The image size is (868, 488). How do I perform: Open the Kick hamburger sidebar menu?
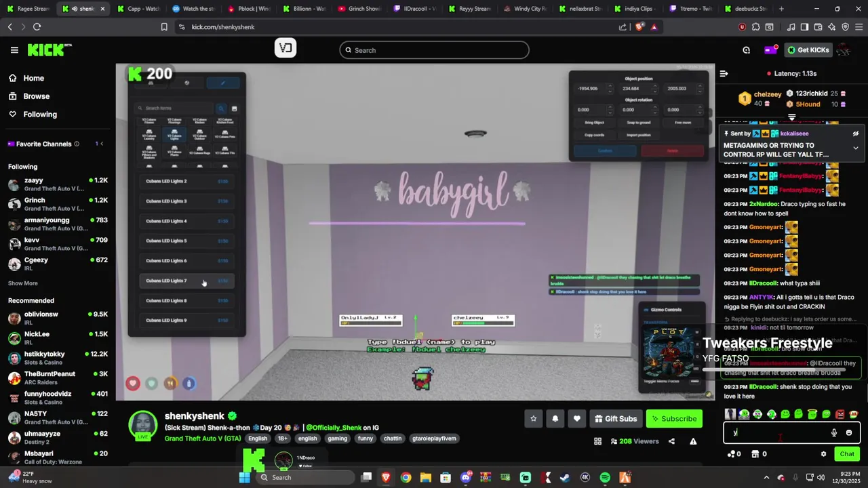point(14,50)
